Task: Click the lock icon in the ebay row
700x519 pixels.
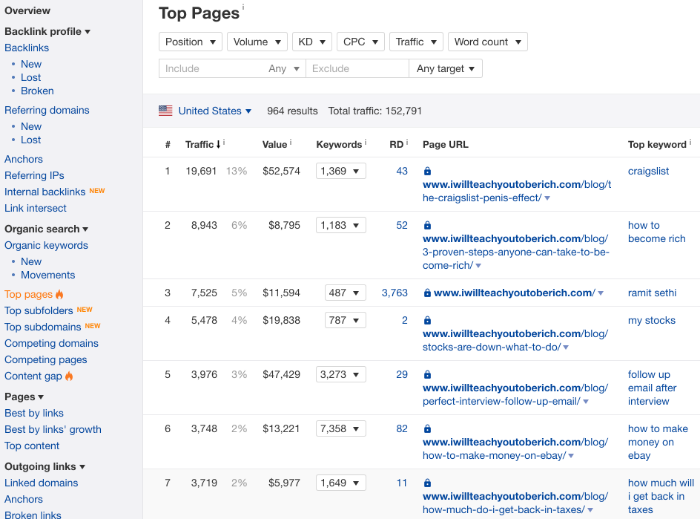Action: 427,429
